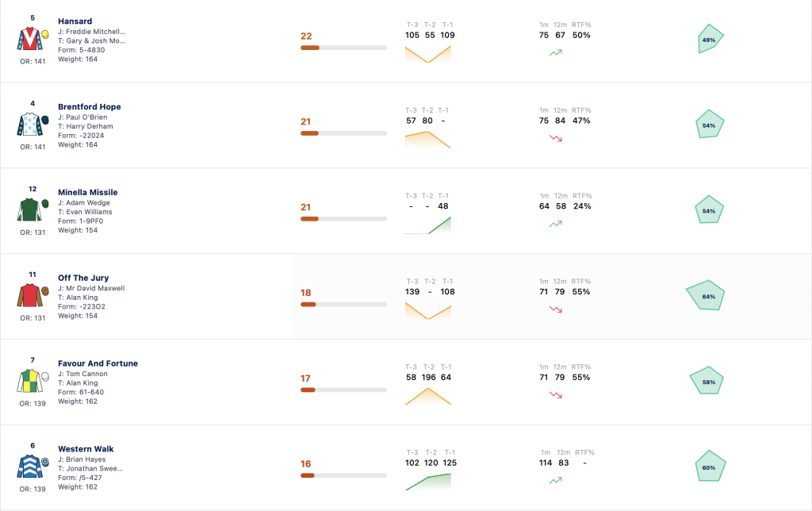
Task: Open the Hansard horse profile link
Action: [x=75, y=21]
